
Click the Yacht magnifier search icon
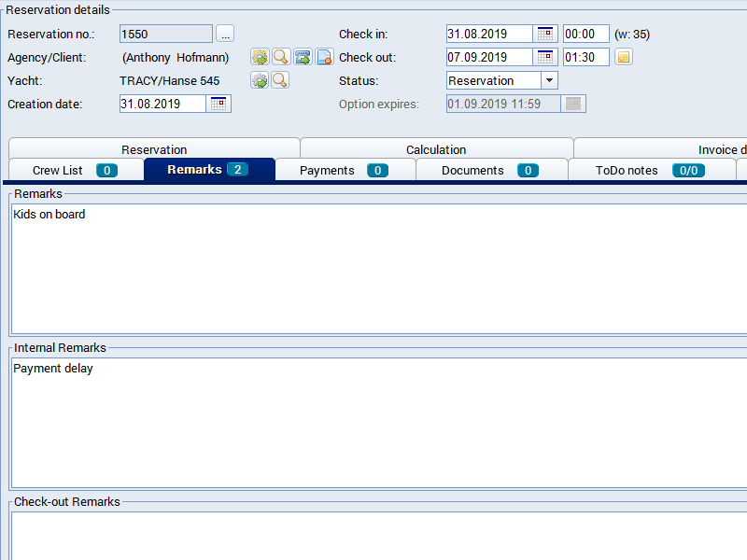point(280,80)
